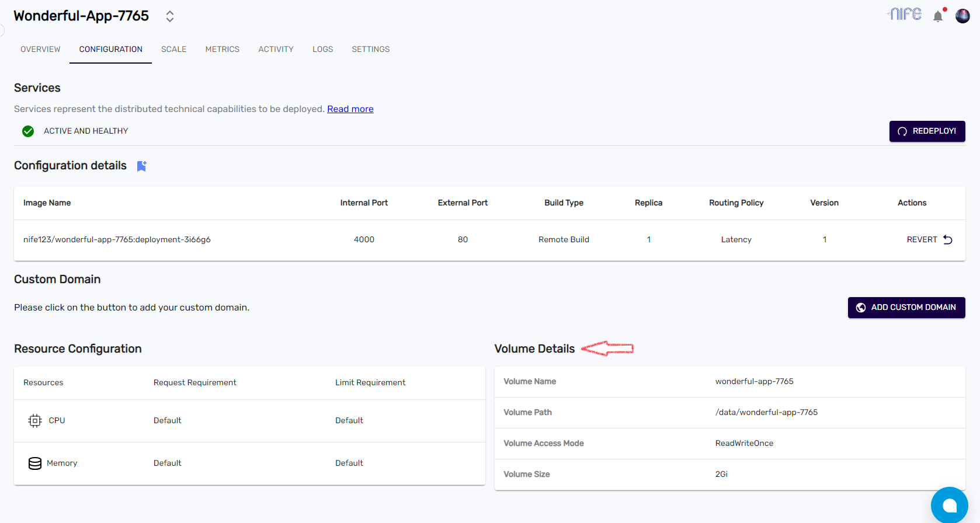Click the bookmark icon beside Configuration details
This screenshot has width=980, height=523.
point(141,166)
